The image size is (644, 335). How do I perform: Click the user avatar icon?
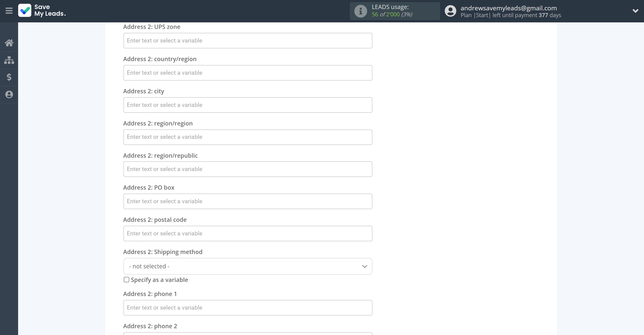pos(450,11)
